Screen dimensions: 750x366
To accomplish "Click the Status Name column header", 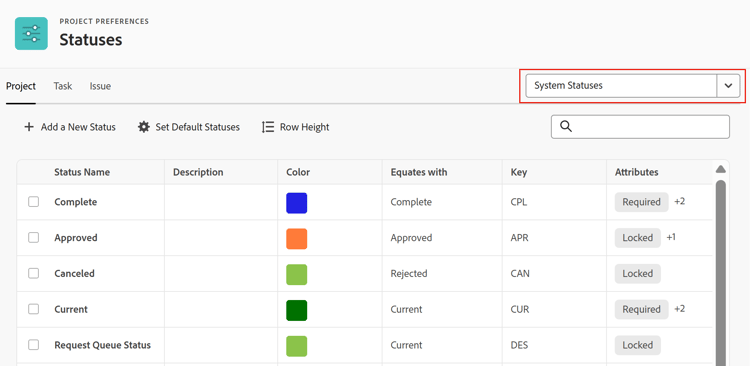I will tap(82, 172).
